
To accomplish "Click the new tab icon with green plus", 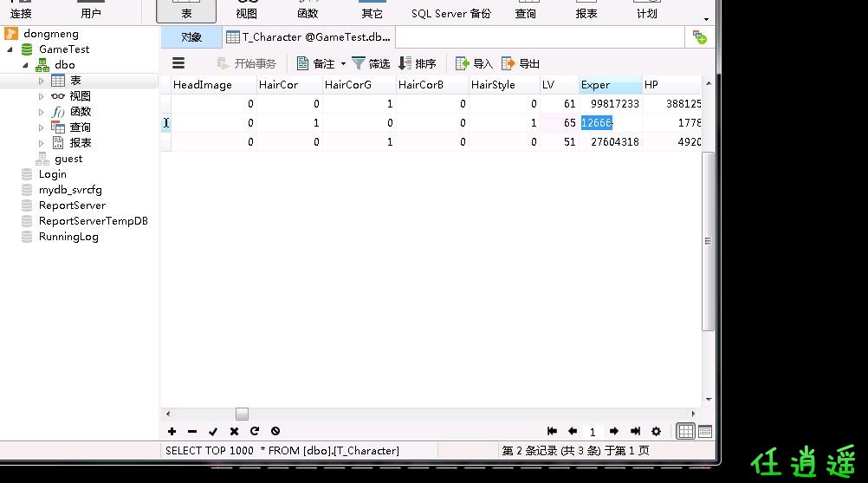I will (700, 37).
